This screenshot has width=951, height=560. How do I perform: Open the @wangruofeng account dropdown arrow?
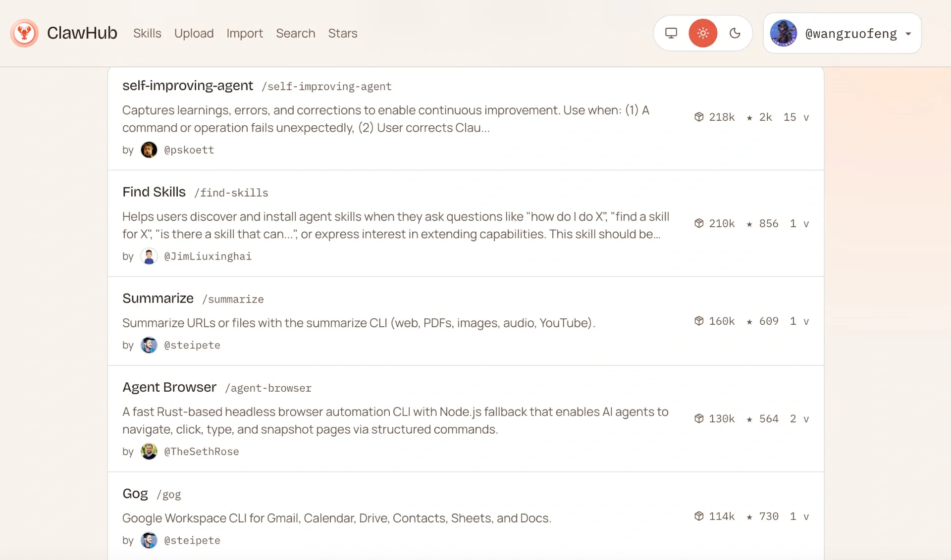908,34
